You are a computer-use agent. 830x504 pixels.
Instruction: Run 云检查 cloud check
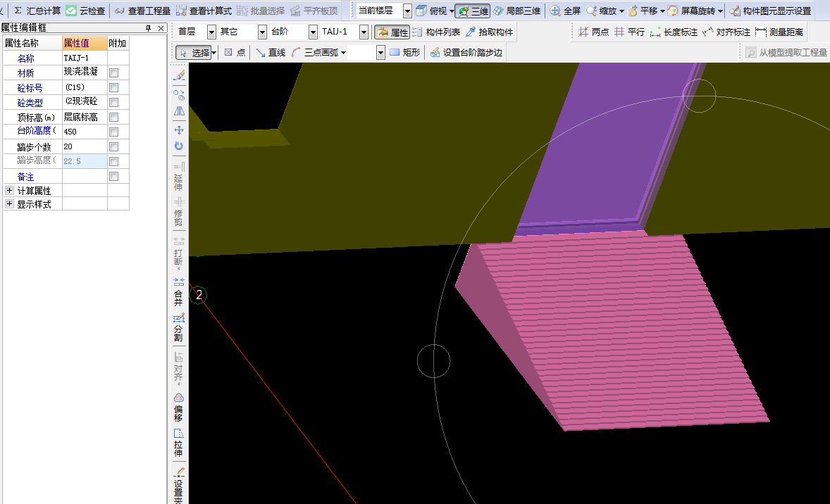(85, 11)
